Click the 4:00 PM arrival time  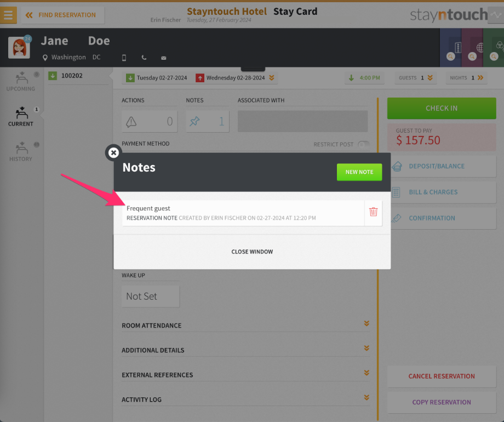(x=364, y=78)
